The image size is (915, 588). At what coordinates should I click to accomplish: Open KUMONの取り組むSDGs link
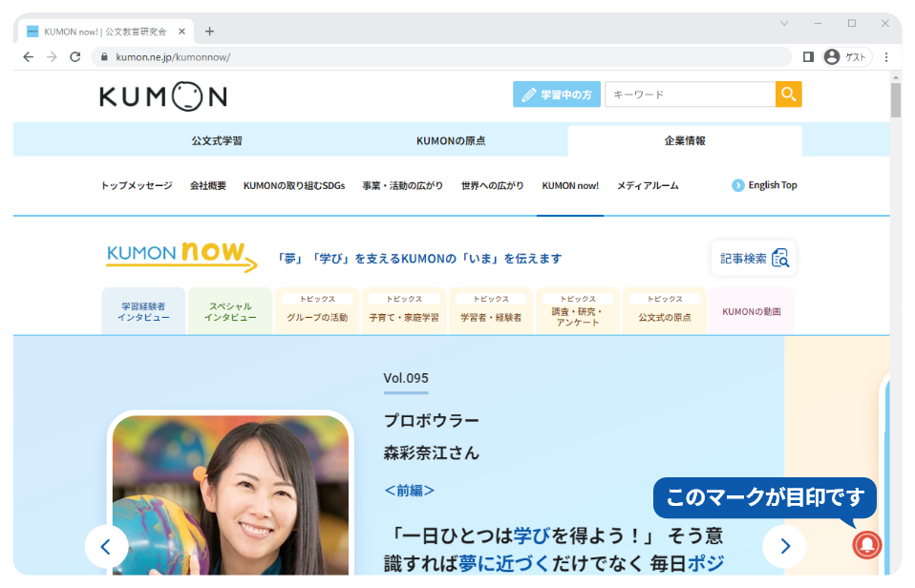(294, 185)
